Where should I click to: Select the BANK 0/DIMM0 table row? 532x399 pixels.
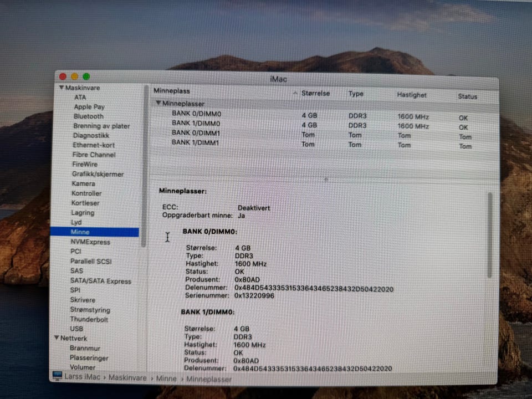coord(324,115)
